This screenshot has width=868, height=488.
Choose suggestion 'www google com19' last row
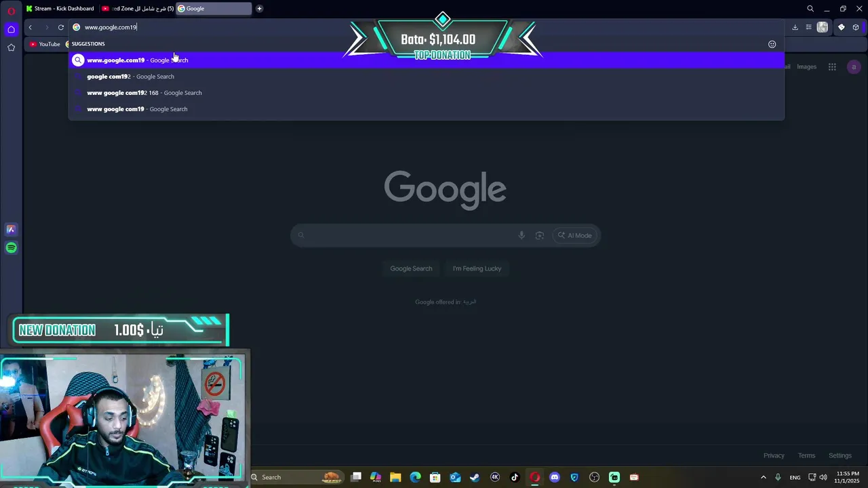(x=427, y=109)
